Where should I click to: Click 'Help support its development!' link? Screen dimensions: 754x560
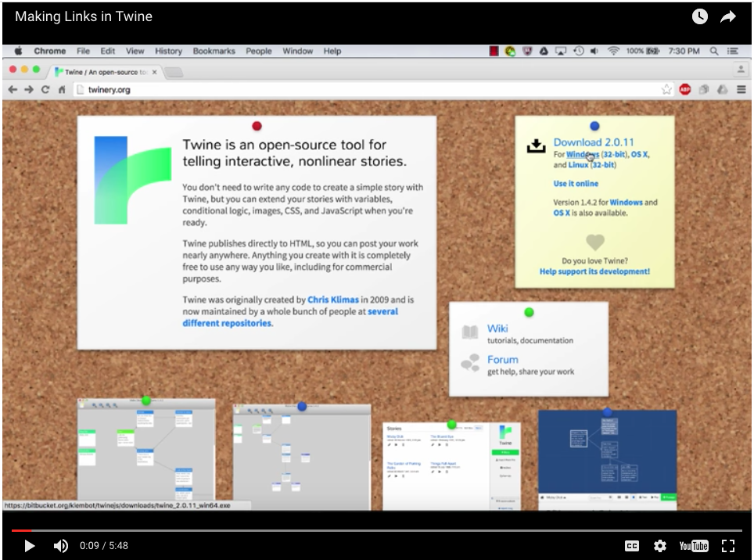[595, 271]
